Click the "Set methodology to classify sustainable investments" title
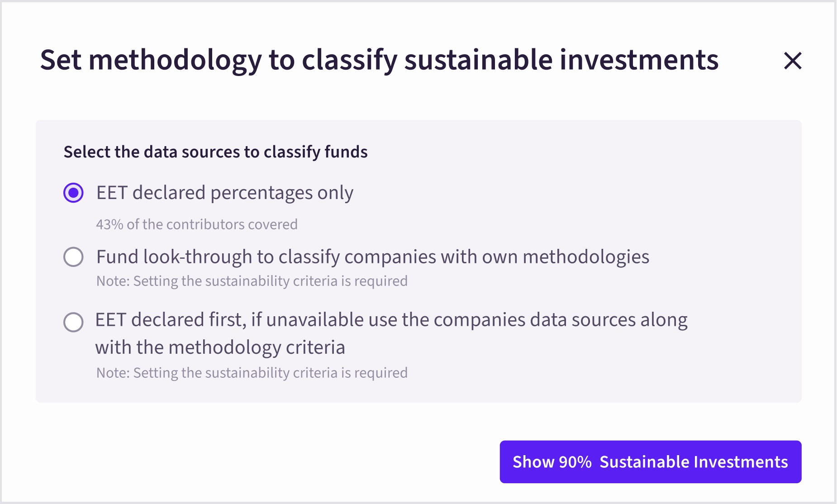Image resolution: width=837 pixels, height=504 pixels. [379, 60]
